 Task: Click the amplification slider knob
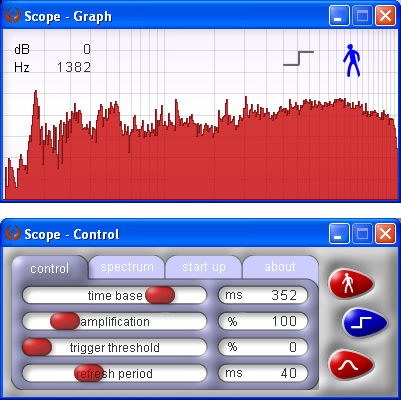pyautogui.click(x=65, y=321)
